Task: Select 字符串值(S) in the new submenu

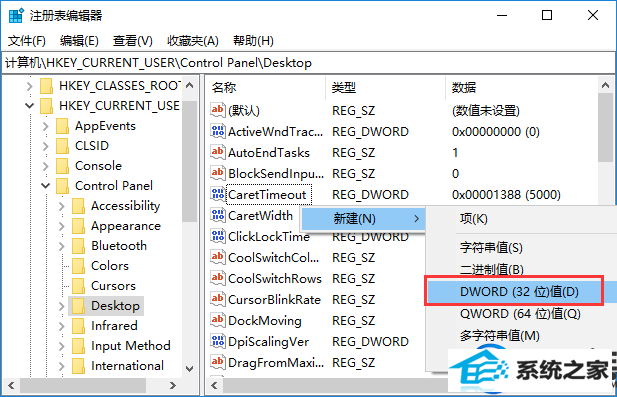Action: [491, 247]
